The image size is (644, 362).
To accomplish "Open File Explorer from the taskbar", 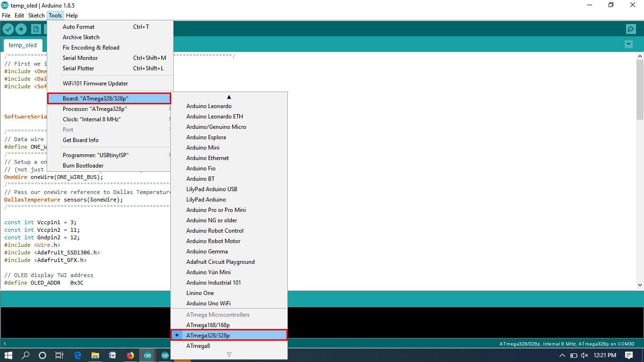I will (x=95, y=355).
